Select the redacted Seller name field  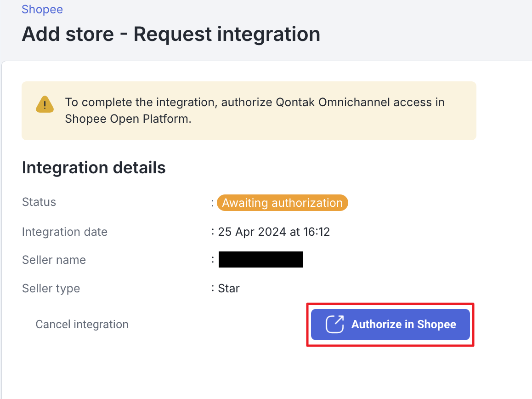[260, 259]
